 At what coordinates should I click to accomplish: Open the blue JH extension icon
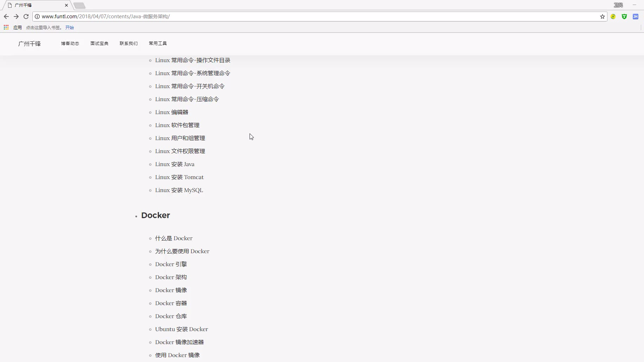coord(635,17)
